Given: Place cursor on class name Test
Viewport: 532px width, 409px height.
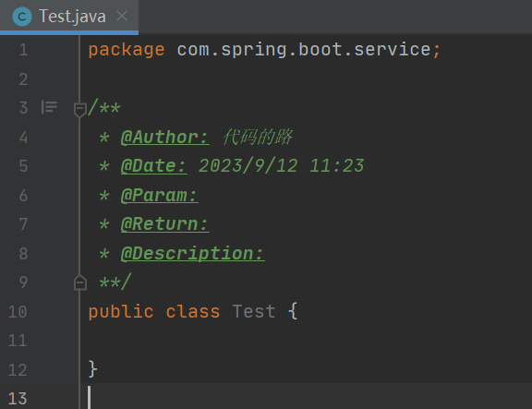Looking at the screenshot, I should pyautogui.click(x=254, y=311).
